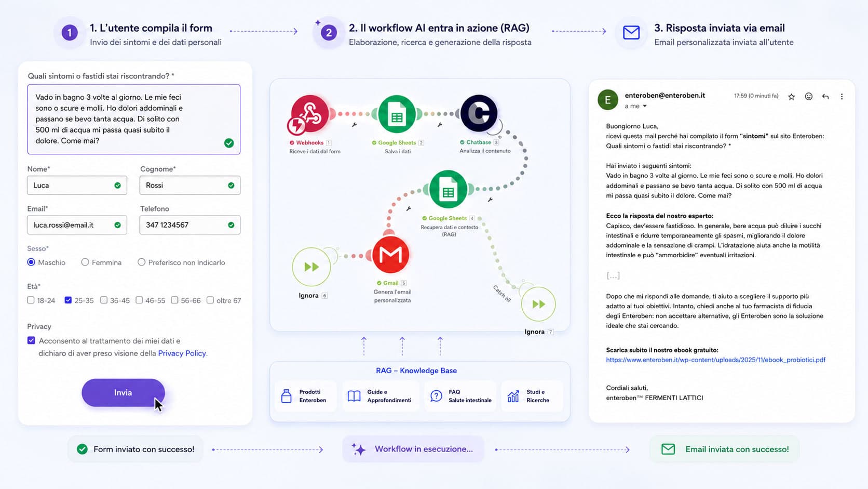The height and width of the screenshot is (489, 868).
Task: Select the Maschio radio option
Action: (x=31, y=262)
